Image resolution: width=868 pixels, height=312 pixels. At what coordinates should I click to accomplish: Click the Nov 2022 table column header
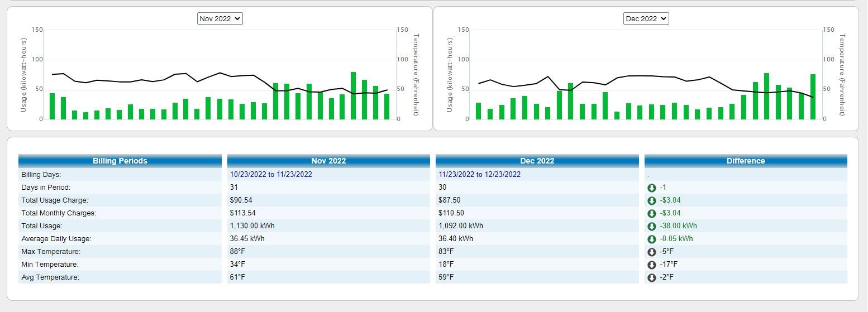(328, 161)
